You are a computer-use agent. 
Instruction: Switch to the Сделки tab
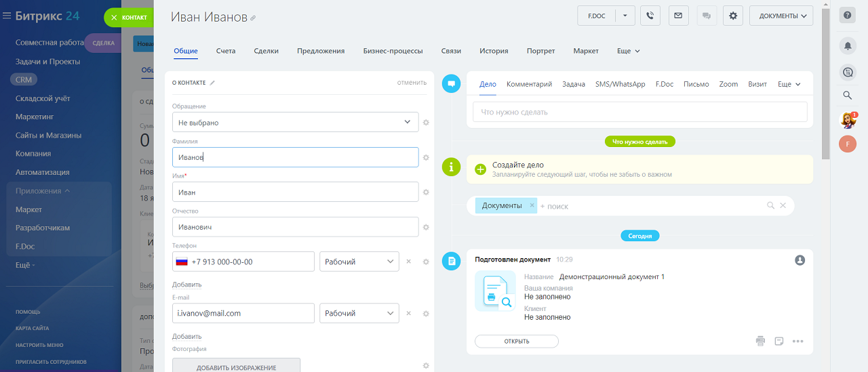[266, 51]
